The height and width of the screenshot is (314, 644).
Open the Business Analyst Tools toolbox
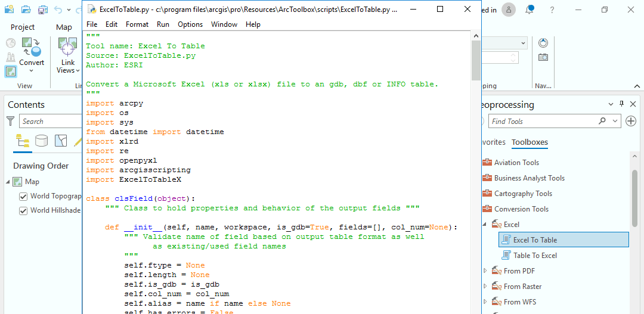click(530, 178)
